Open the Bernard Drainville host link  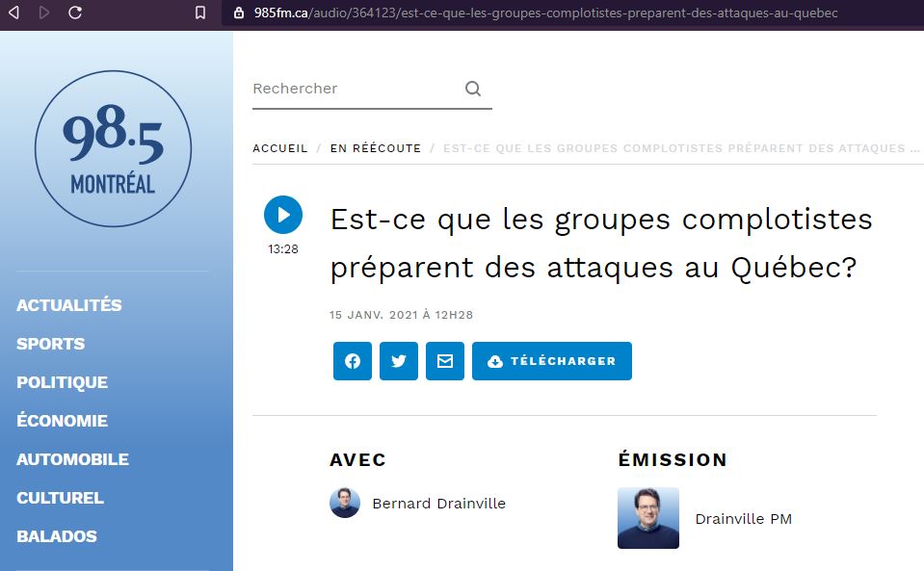tap(439, 504)
